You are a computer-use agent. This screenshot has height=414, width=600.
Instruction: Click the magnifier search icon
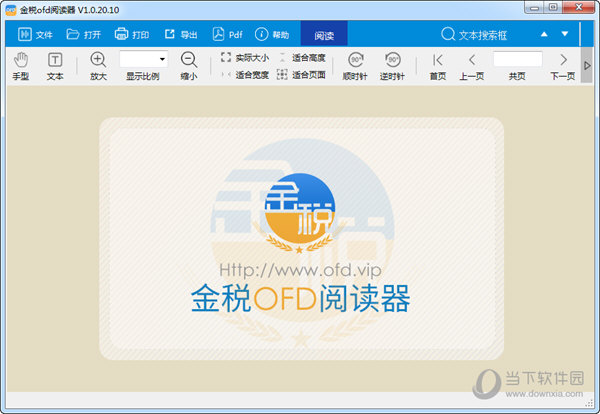tap(448, 34)
